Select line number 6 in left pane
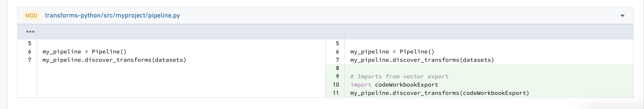Image resolution: width=644 pixels, height=109 pixels. (x=30, y=52)
